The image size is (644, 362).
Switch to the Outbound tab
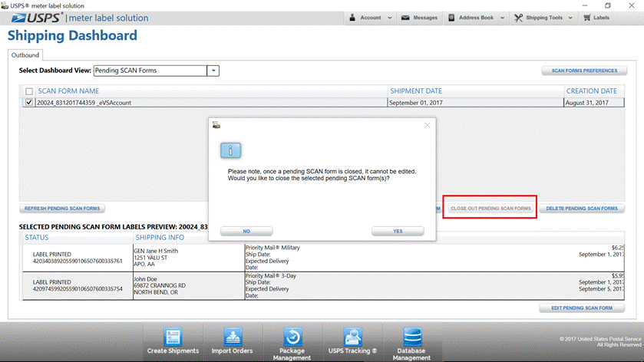pos(25,55)
